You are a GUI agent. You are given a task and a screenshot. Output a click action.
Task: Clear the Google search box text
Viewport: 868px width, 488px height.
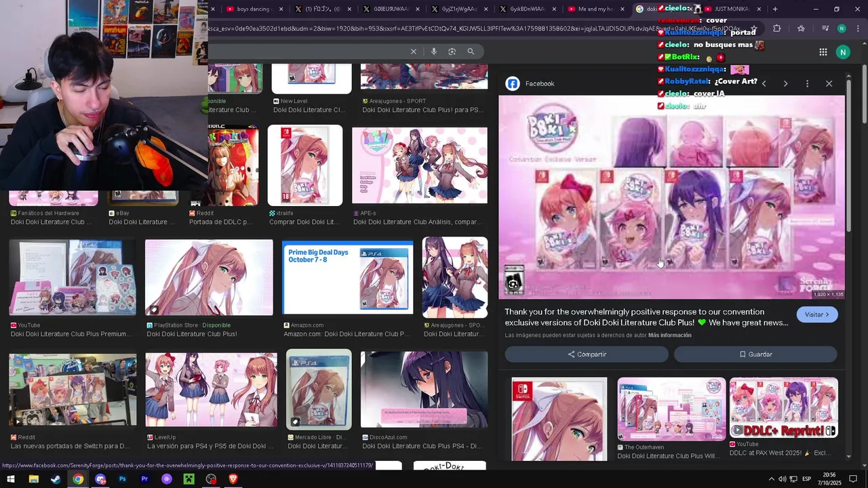click(x=414, y=52)
